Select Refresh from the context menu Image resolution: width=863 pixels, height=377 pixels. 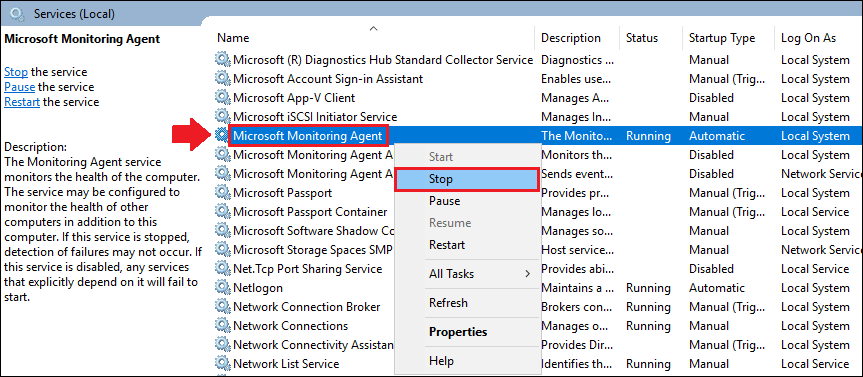point(466,303)
